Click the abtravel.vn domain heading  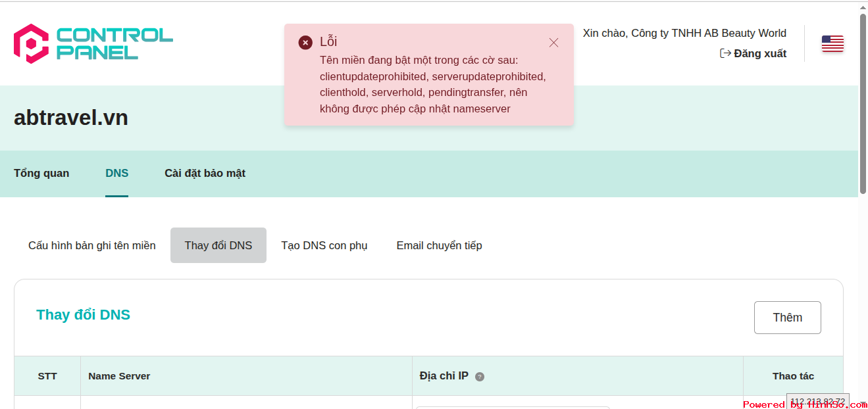point(71,118)
